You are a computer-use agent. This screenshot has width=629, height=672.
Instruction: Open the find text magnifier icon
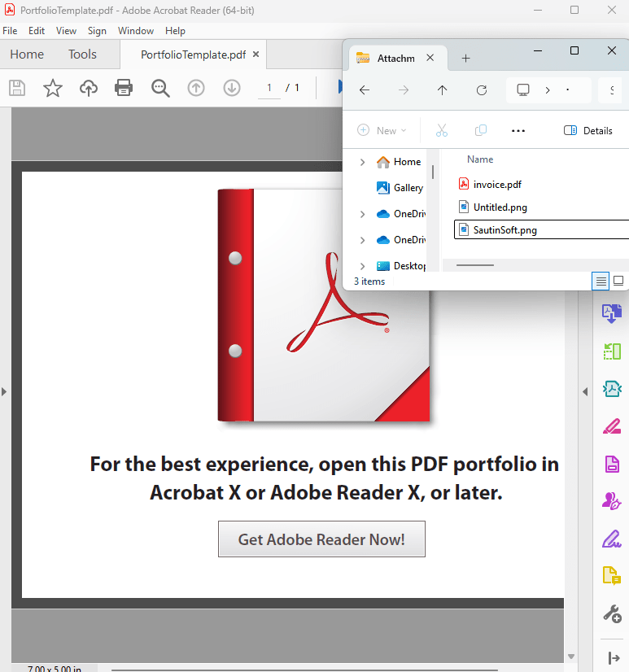pos(160,89)
